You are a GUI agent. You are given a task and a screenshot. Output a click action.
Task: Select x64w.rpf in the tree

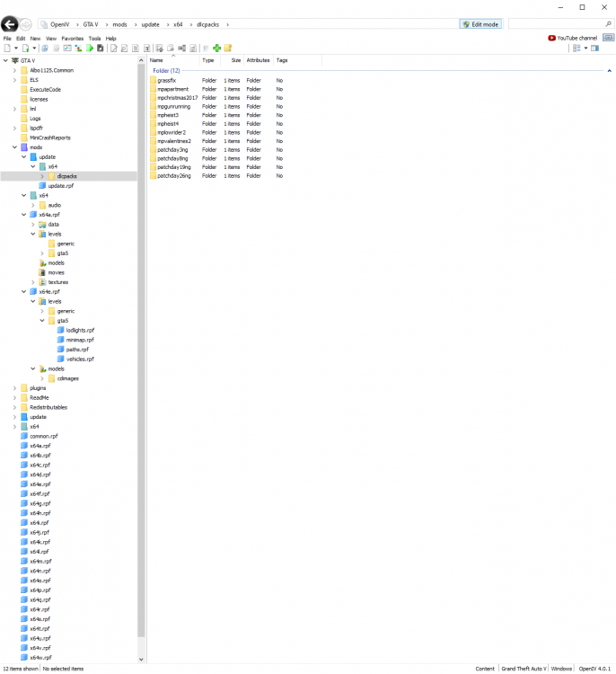click(x=36, y=657)
